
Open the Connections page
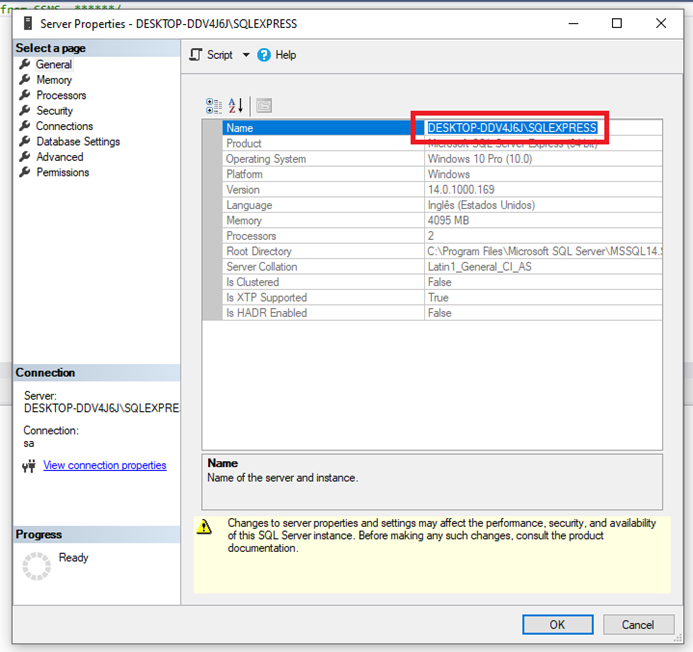65,126
